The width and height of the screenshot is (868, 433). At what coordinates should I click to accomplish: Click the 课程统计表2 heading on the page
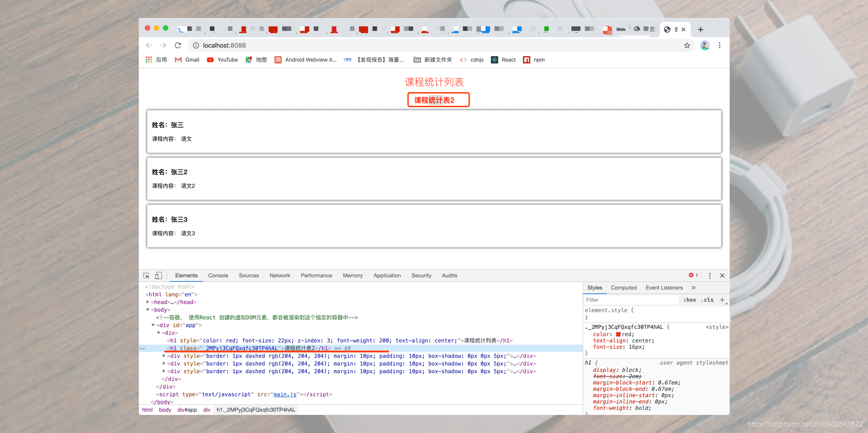[434, 100]
